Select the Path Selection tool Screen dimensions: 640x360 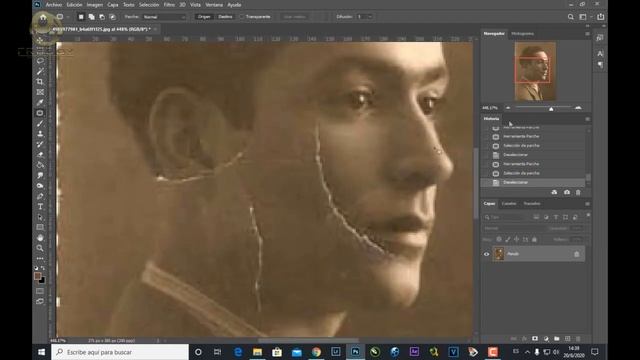(x=40, y=217)
